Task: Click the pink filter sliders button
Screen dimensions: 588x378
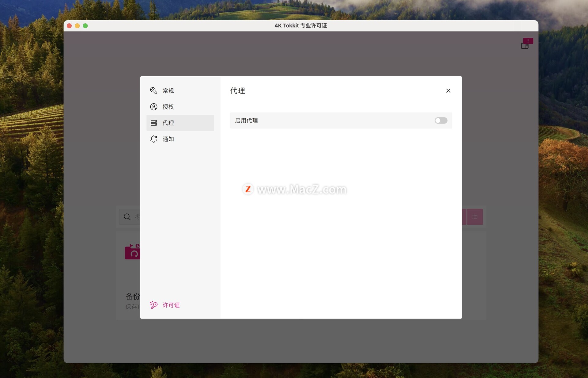Action: point(475,217)
